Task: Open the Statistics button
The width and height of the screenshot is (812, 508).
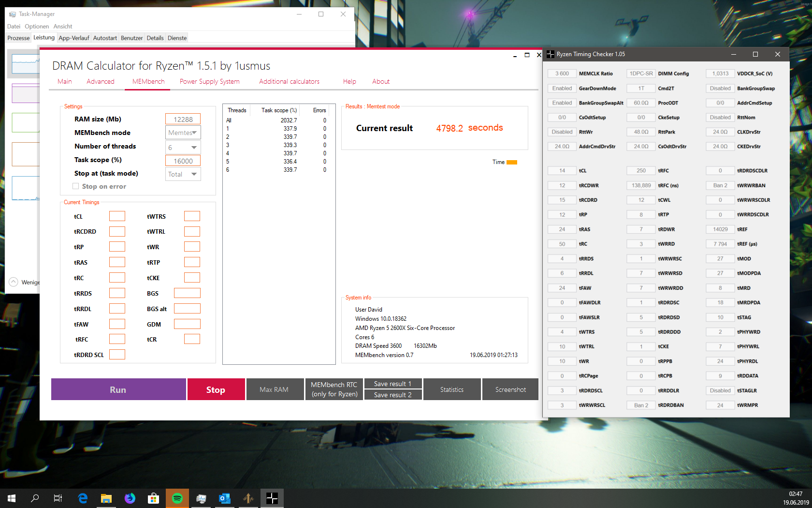Action: click(452, 389)
